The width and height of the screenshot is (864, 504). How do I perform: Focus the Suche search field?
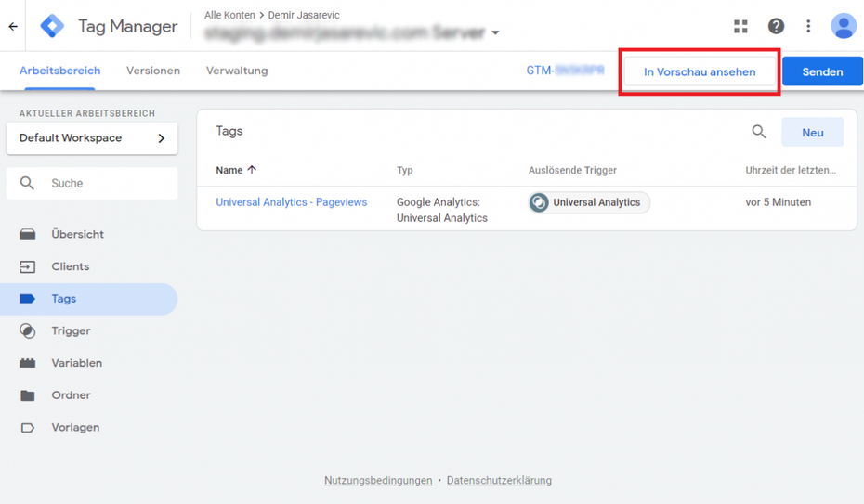coord(92,183)
